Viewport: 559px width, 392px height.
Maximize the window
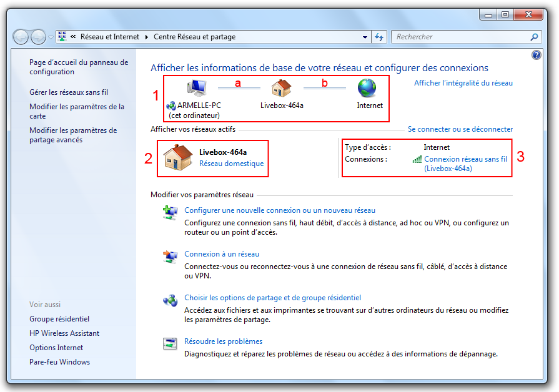505,14
